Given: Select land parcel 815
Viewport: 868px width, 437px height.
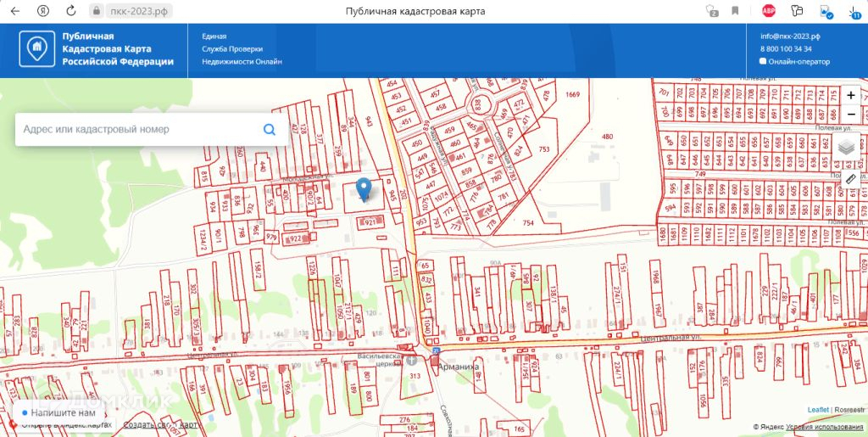Looking at the screenshot, I should (204, 176).
